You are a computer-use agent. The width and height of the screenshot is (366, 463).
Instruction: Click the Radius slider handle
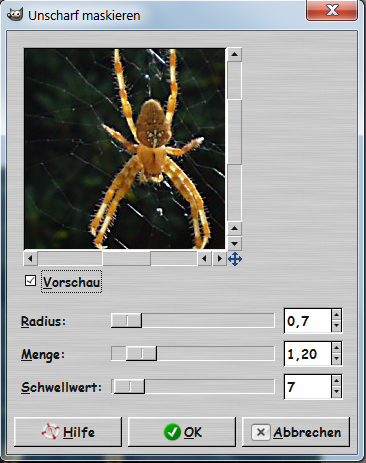tap(126, 321)
